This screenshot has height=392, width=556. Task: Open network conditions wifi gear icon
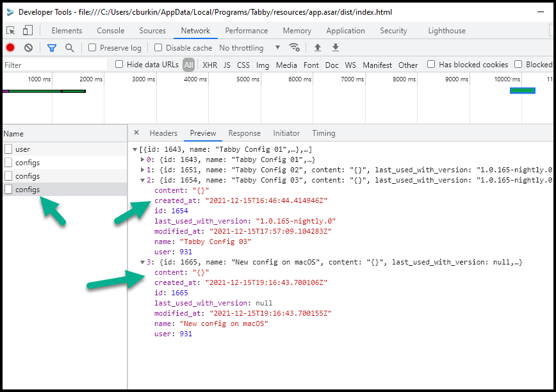click(x=294, y=47)
